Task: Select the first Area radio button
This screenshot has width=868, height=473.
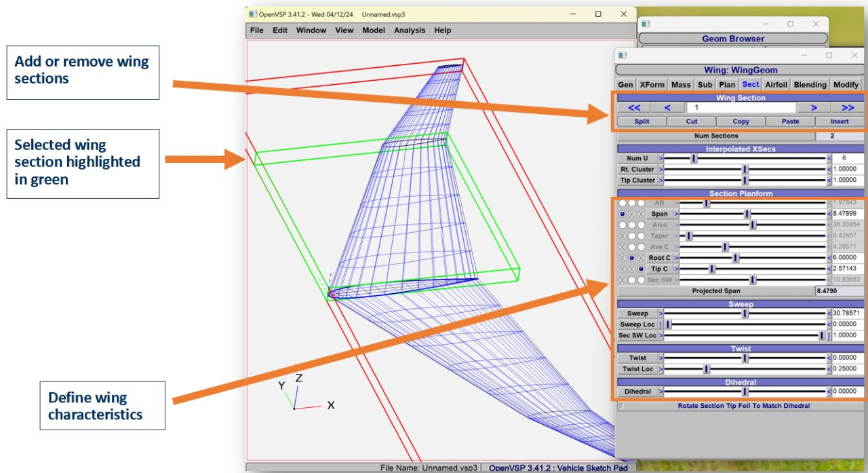Action: pyautogui.click(x=623, y=225)
